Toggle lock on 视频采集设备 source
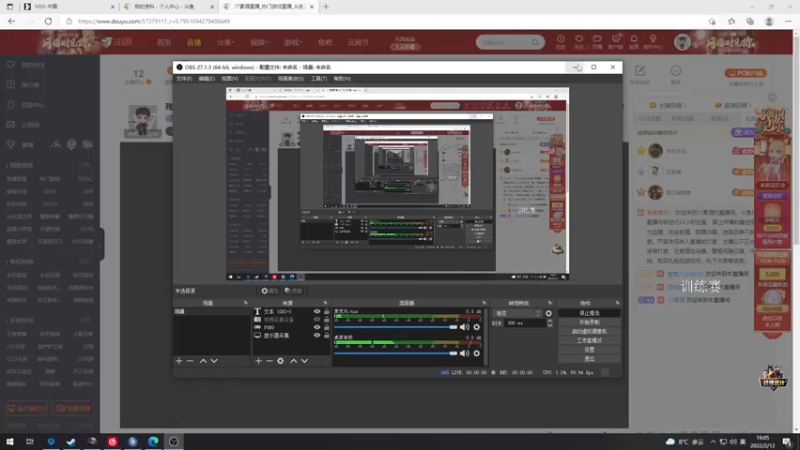Screen dimensions: 800x450 click(327, 319)
